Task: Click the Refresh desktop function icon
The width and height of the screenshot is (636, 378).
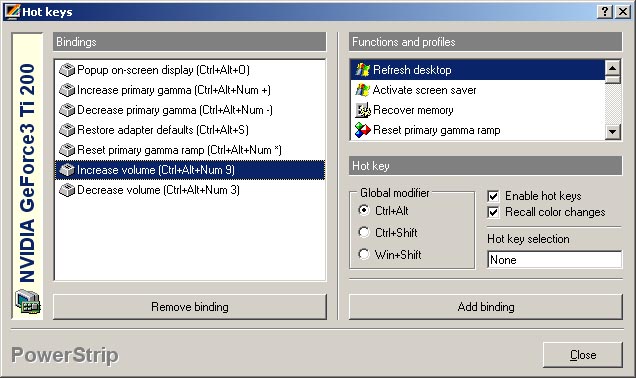Action: [362, 70]
